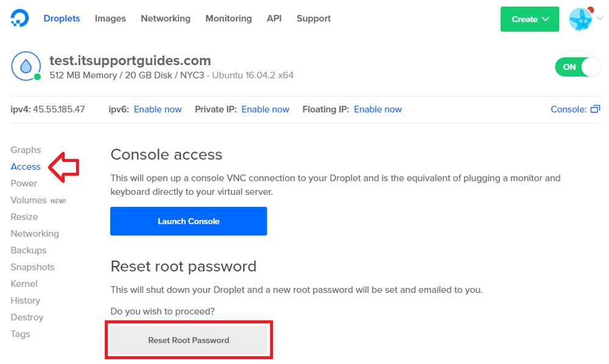Open the Images menu
This screenshot has width=609, height=364.
[x=110, y=19]
